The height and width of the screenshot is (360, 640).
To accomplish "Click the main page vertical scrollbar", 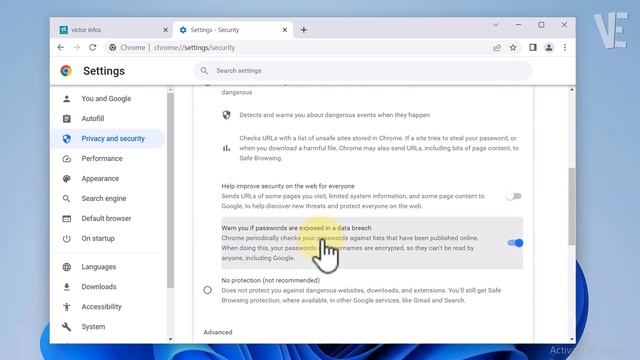I will click(x=572, y=207).
